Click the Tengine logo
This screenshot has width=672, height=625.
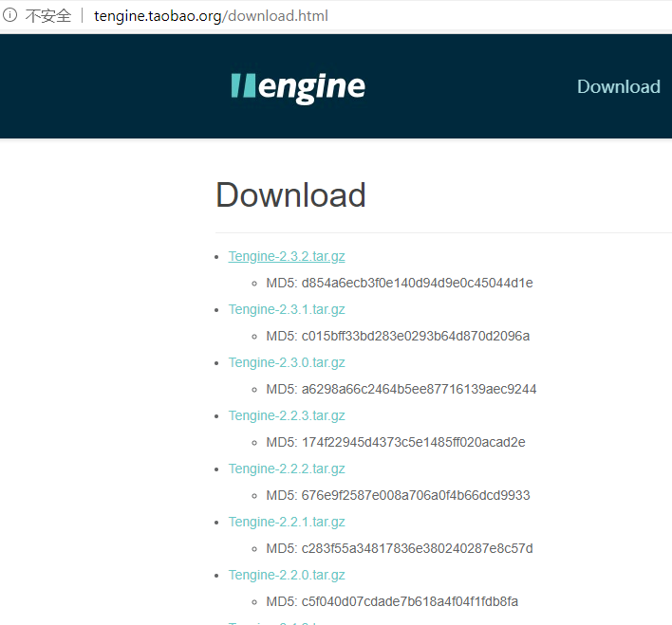(x=298, y=87)
